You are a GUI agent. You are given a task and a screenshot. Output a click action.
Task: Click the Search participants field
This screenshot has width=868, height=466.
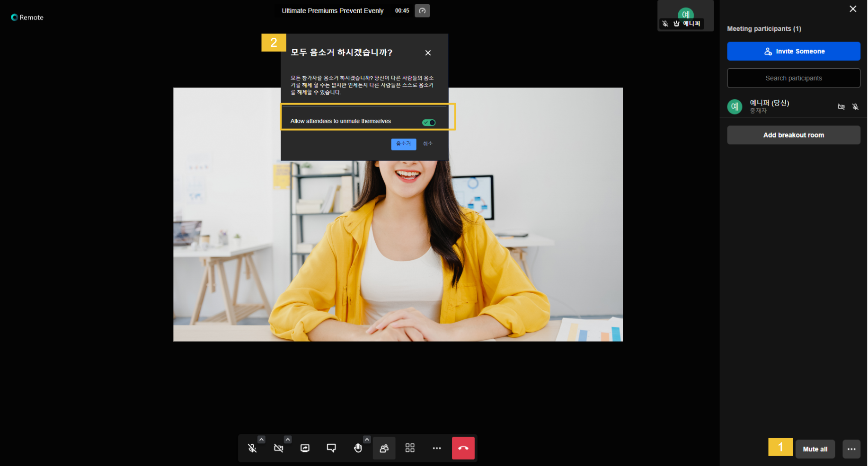click(793, 78)
